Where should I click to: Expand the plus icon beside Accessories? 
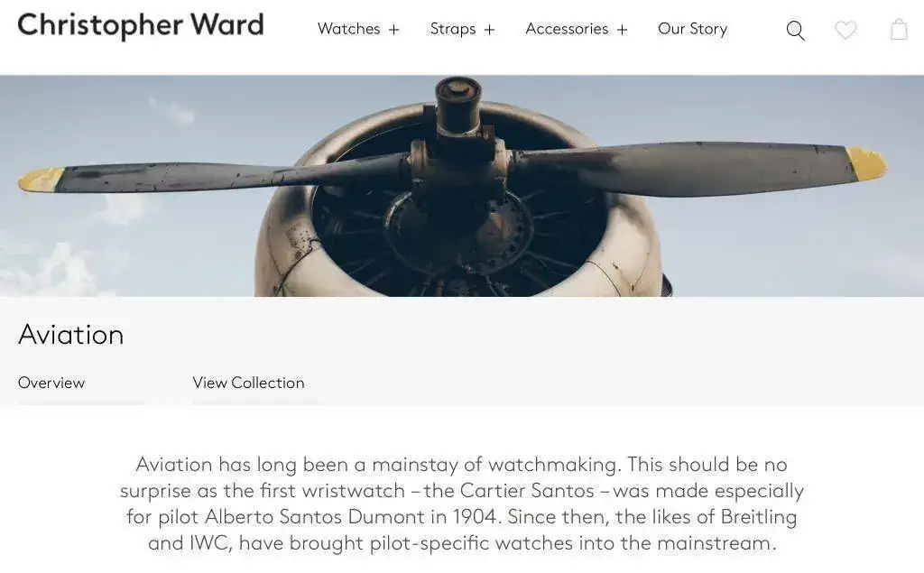(x=623, y=30)
